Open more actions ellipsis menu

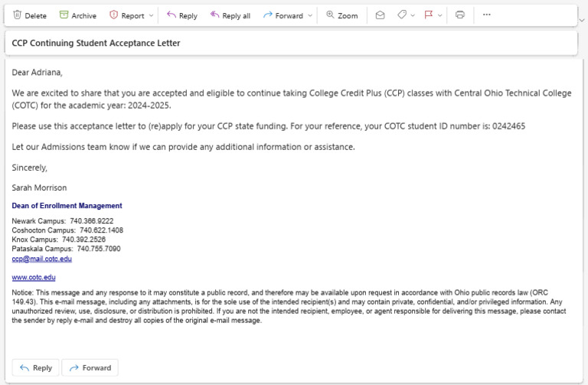(x=486, y=15)
